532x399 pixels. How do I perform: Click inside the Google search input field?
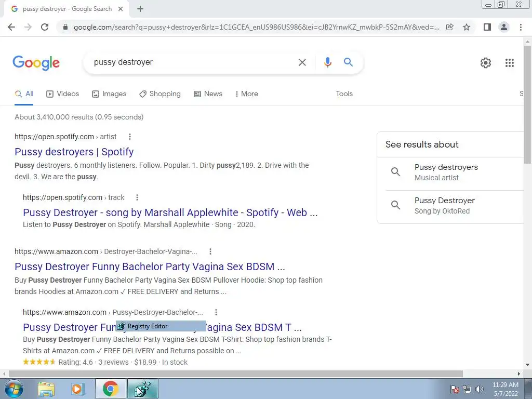tap(192, 62)
